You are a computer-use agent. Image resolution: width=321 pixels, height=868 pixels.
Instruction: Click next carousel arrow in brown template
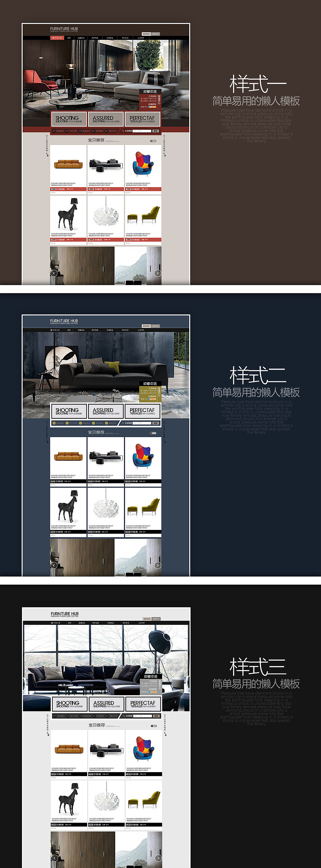[x=158, y=273]
